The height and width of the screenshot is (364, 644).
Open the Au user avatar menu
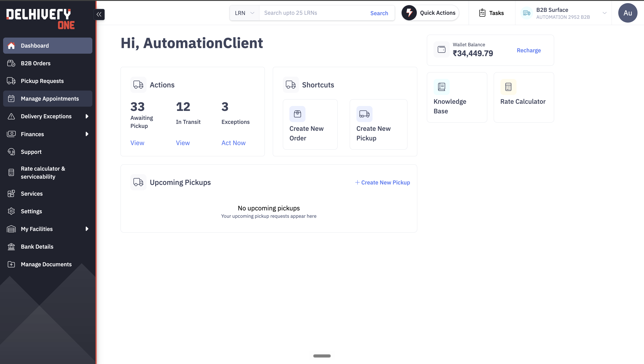[628, 13]
